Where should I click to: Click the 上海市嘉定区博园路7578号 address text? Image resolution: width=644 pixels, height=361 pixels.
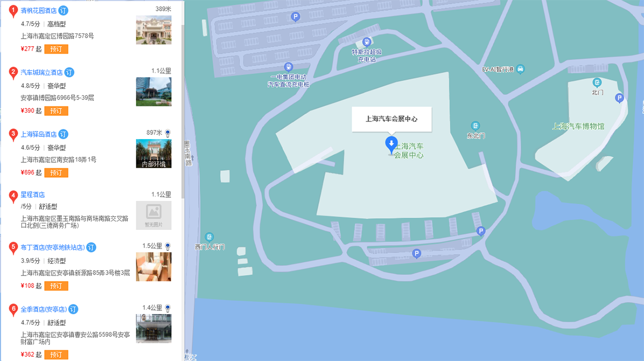[57, 36]
